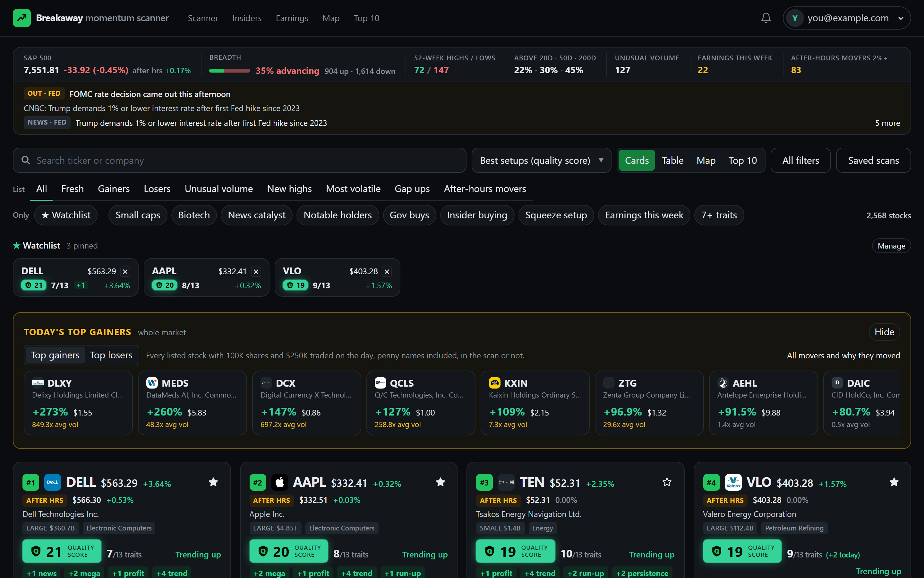Open Insiders in the top navigation
The height and width of the screenshot is (578, 924).
pos(247,18)
